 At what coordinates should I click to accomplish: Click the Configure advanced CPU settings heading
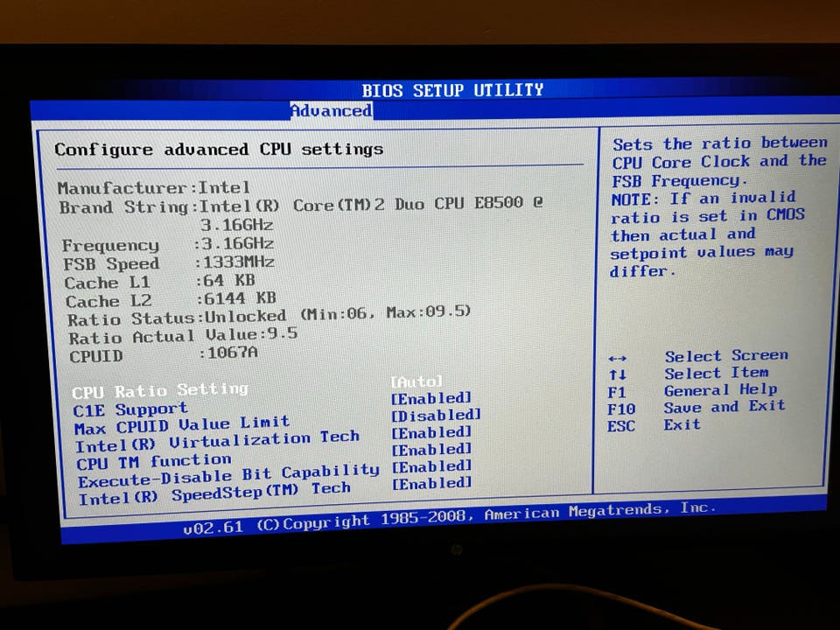click(219, 149)
